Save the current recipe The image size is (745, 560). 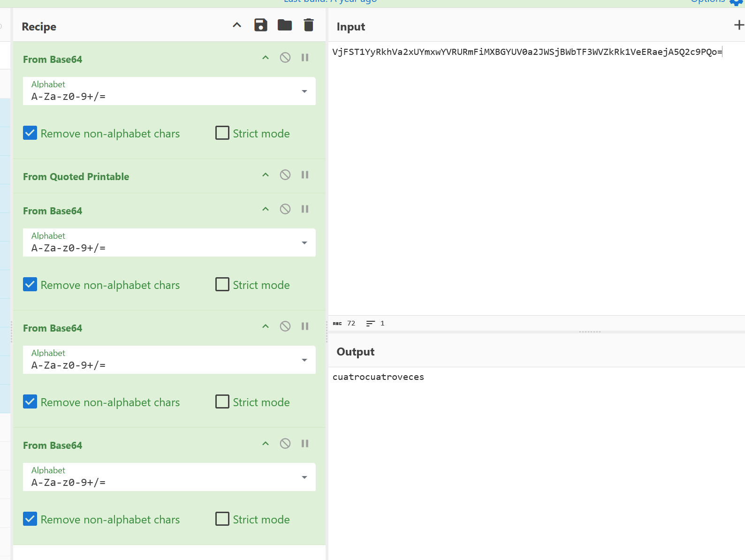[x=261, y=25]
